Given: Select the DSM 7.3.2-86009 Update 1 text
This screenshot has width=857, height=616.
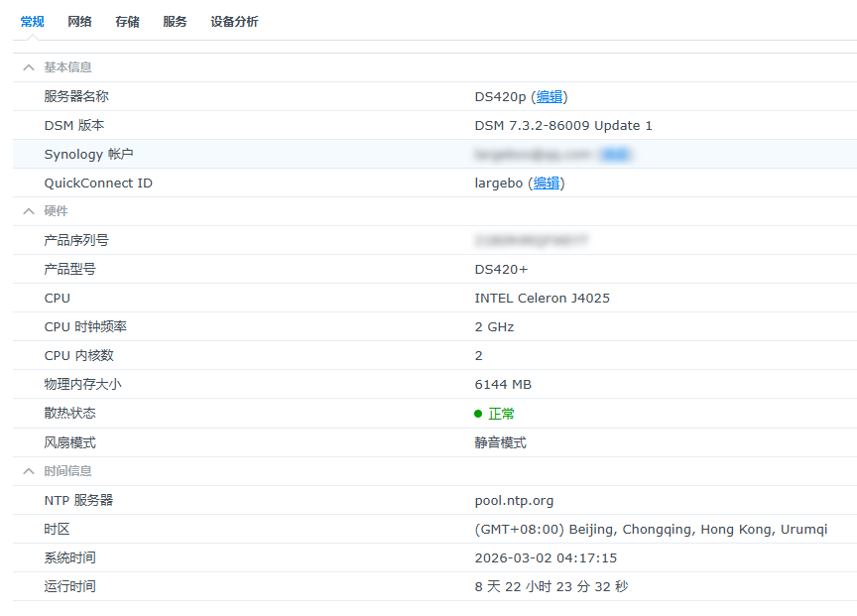Looking at the screenshot, I should click(x=563, y=126).
